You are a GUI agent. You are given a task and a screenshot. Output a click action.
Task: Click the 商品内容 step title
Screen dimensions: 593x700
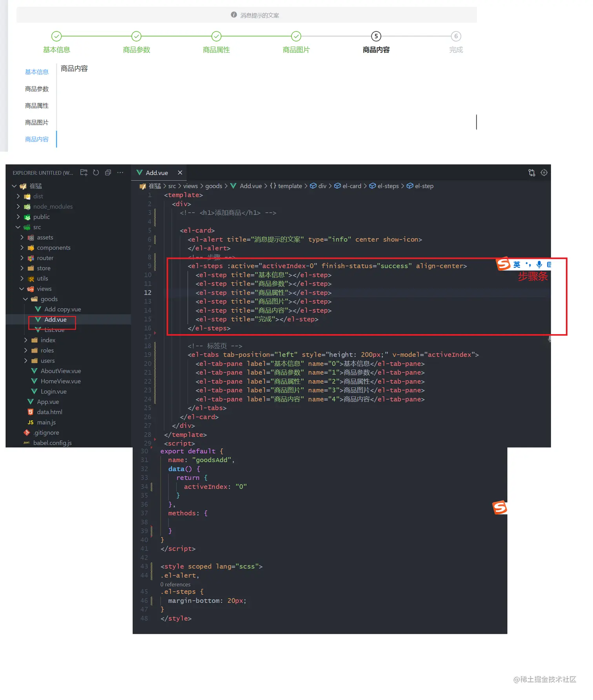[376, 50]
